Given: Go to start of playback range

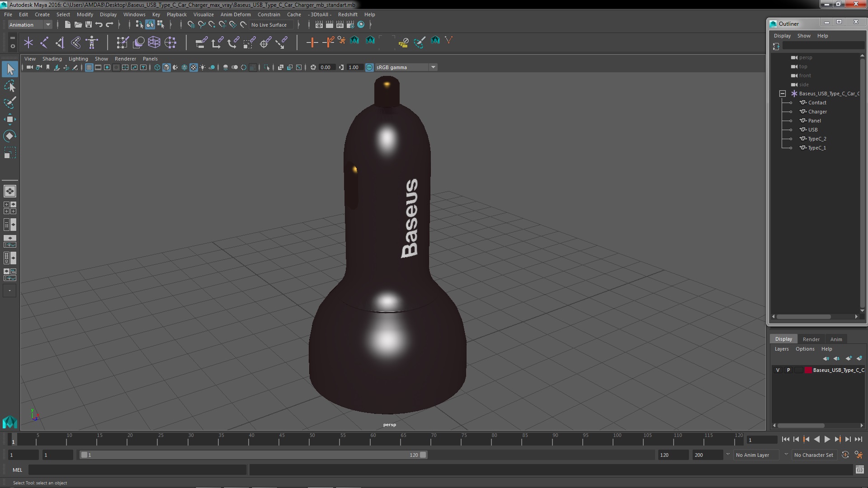Looking at the screenshot, I should click(785, 439).
